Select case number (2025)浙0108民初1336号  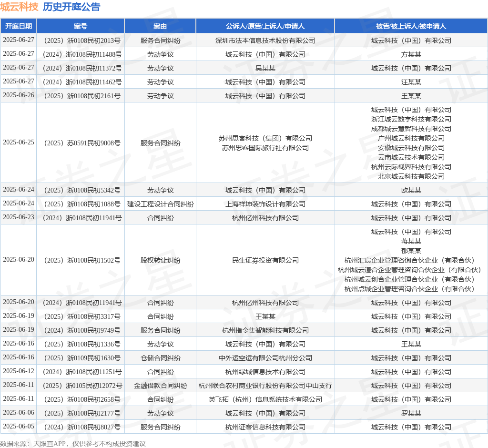80,344
